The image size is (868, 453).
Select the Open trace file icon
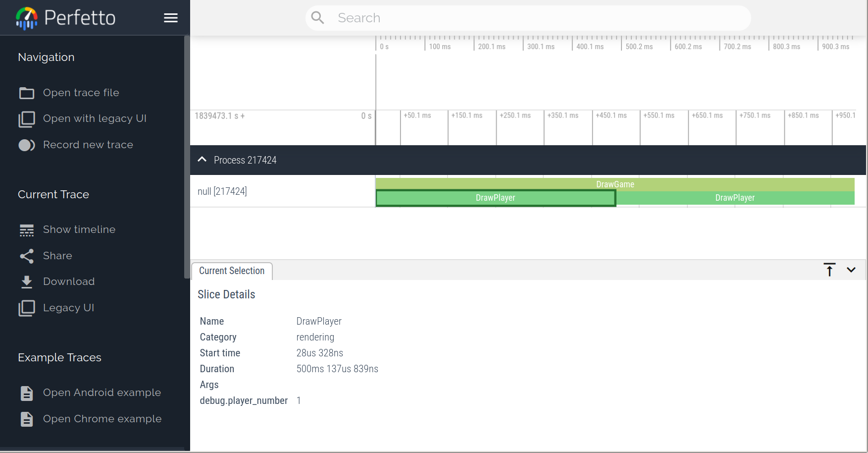pyautogui.click(x=26, y=93)
